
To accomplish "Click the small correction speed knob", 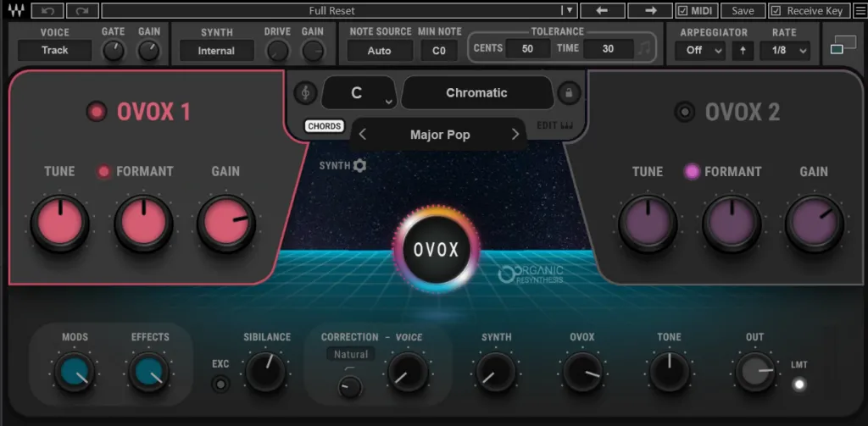I will click(350, 387).
